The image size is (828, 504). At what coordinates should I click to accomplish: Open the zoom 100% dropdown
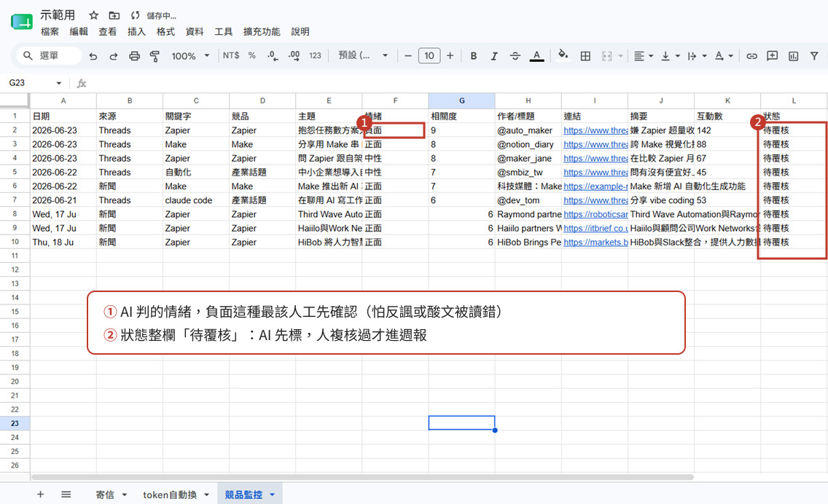190,55
